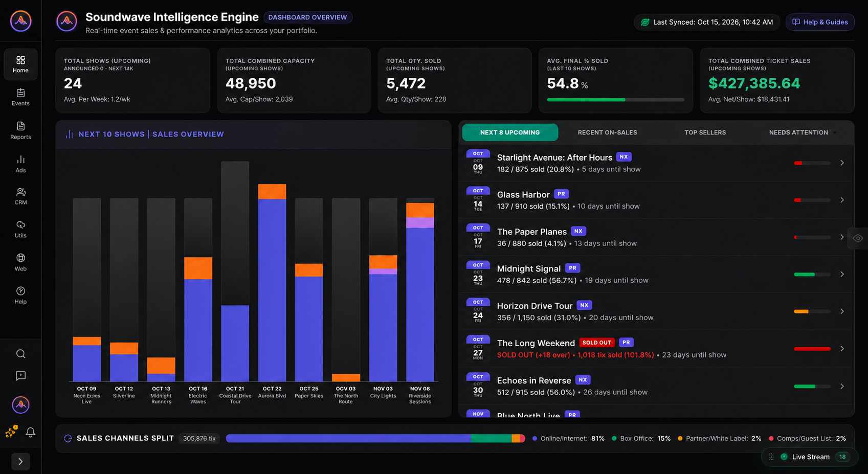
Task: Switch to the Recent On-Sales tab
Action: click(x=607, y=132)
